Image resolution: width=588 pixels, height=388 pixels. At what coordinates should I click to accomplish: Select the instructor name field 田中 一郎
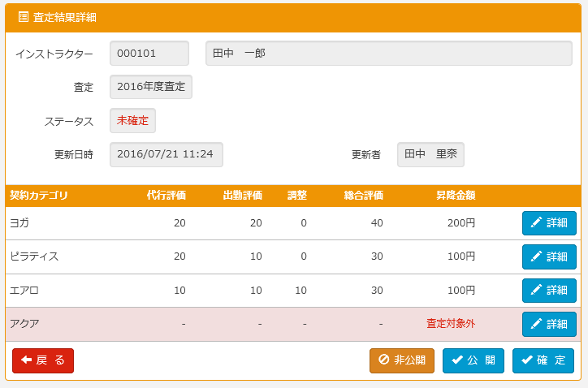(x=388, y=54)
